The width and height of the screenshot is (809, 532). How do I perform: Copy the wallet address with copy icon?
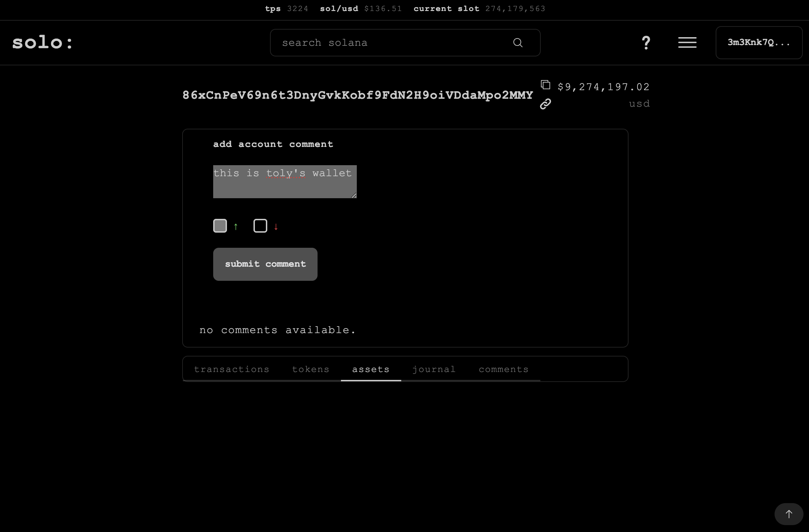click(546, 85)
